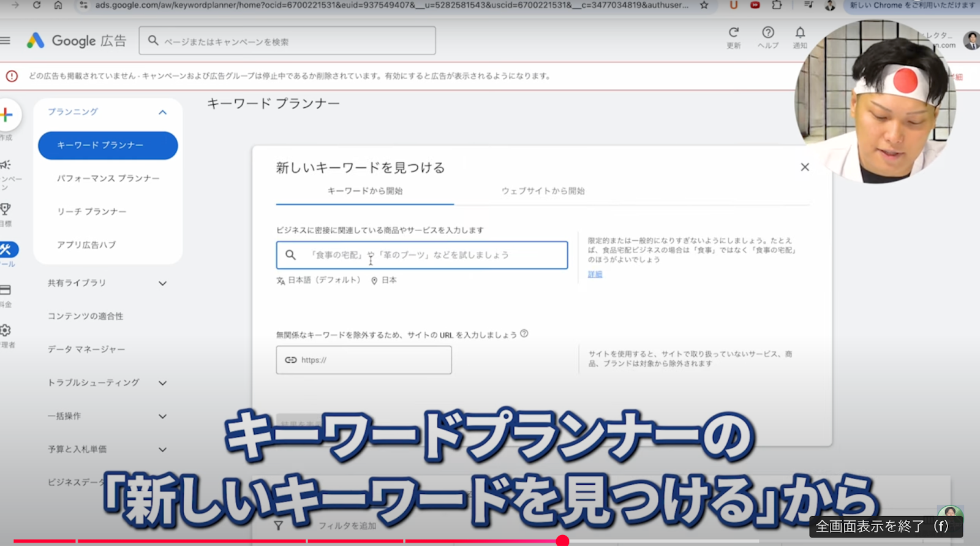The width and height of the screenshot is (980, 546).
Task: Open goals trophy sidebar icon
Action: [x=6, y=209]
